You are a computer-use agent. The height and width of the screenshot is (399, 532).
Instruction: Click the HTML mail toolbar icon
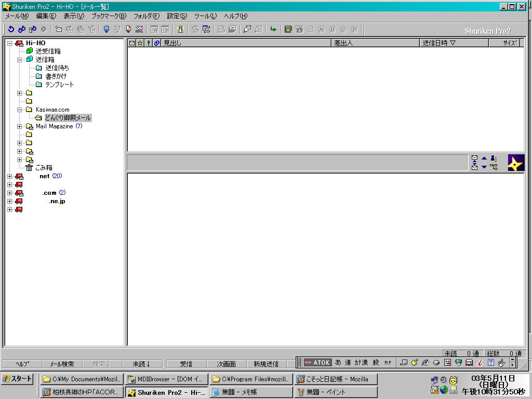tap(139, 30)
